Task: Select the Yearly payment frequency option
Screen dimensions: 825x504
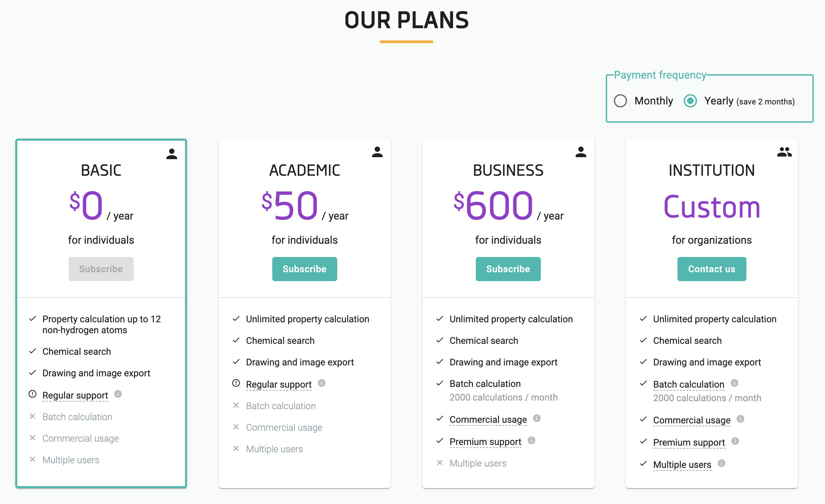Action: coord(690,101)
